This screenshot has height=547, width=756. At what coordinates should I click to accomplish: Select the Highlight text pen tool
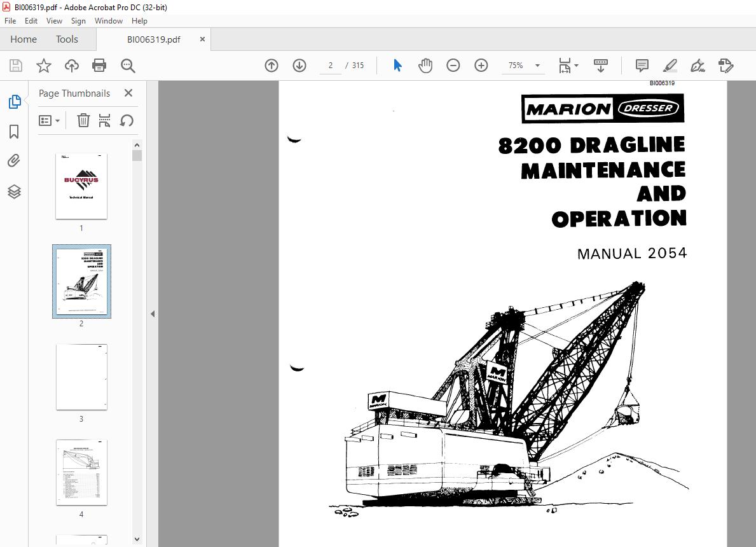click(x=670, y=66)
